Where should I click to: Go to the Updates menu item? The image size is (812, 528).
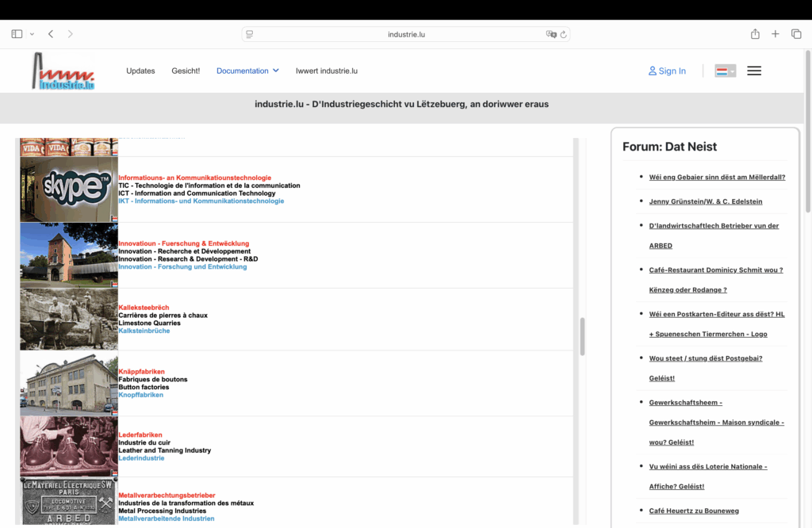tap(140, 71)
